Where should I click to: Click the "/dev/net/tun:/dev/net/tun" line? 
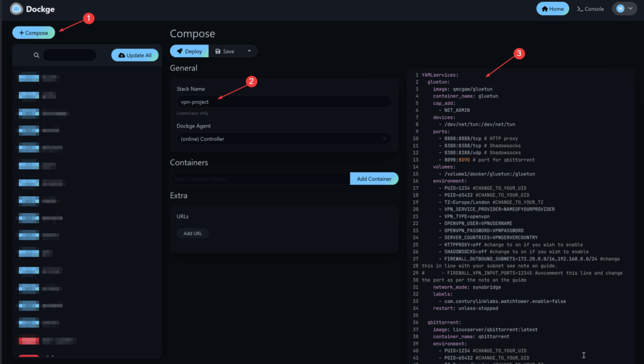[x=477, y=124]
